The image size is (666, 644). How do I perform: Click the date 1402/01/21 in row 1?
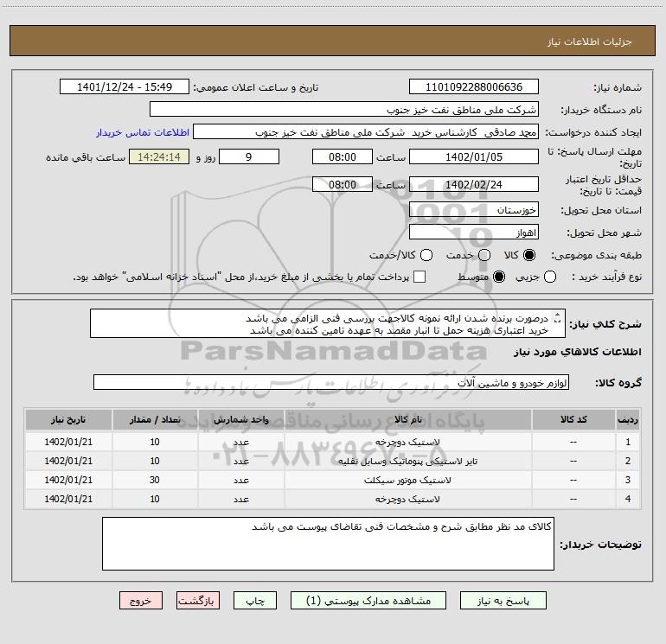click(x=68, y=442)
